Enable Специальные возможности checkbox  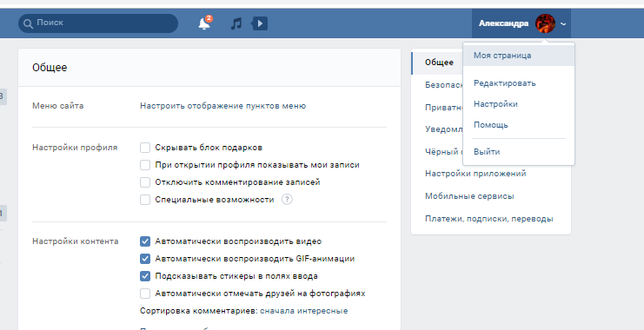point(145,200)
